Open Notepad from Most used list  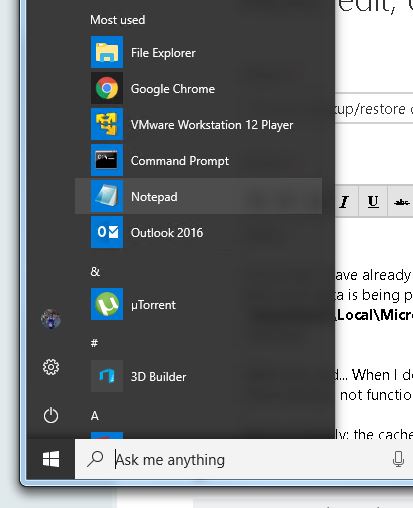(198, 196)
